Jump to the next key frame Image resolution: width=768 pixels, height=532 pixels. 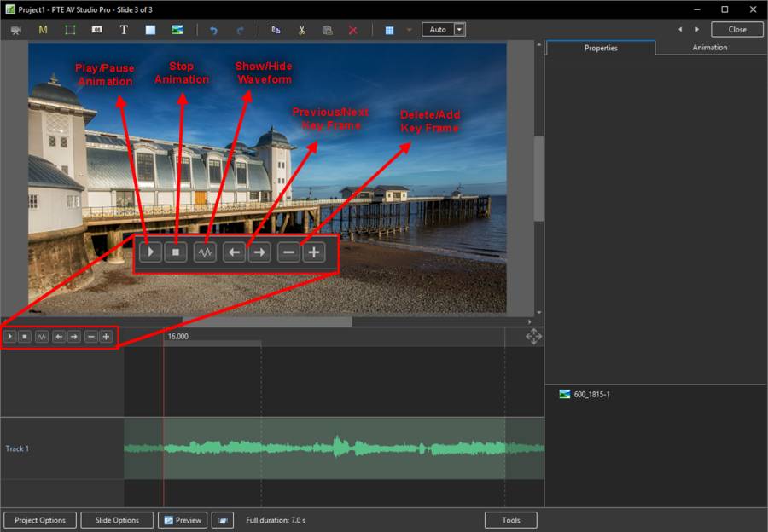(74, 337)
